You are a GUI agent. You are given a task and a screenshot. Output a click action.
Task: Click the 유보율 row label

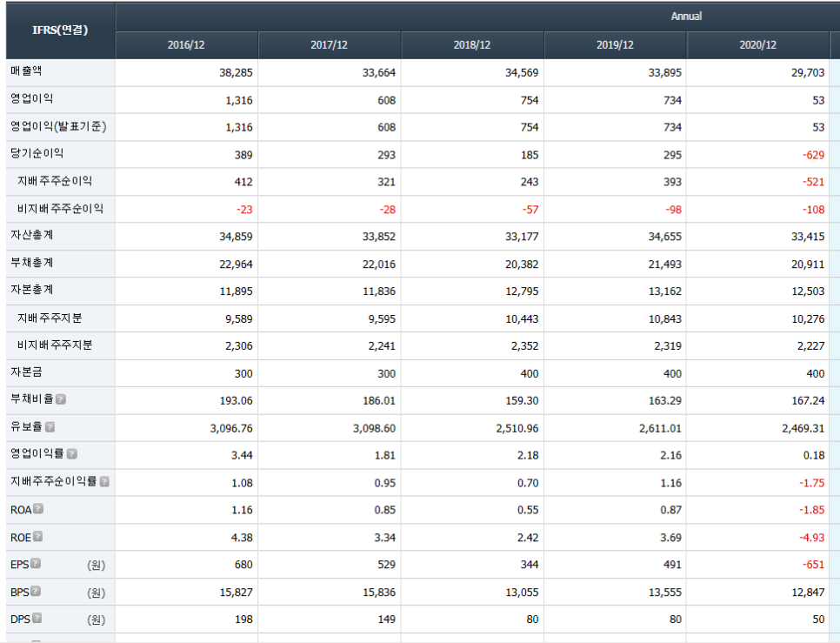(26, 427)
